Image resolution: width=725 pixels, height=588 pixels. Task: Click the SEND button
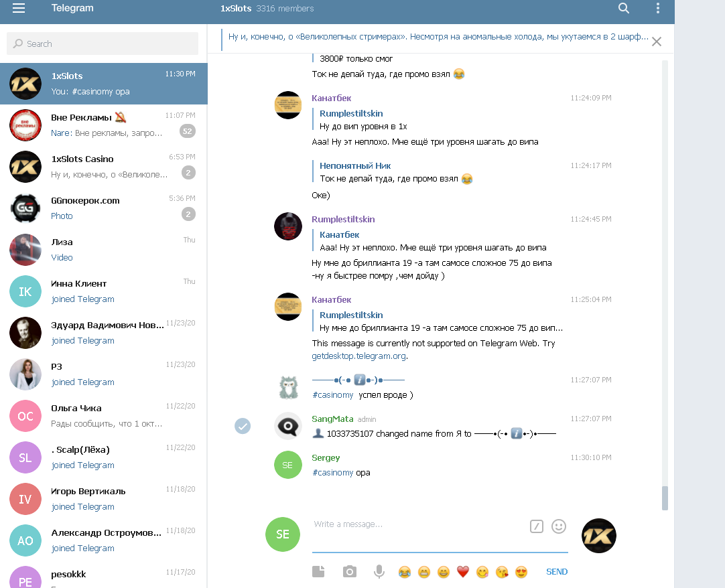[x=556, y=571]
